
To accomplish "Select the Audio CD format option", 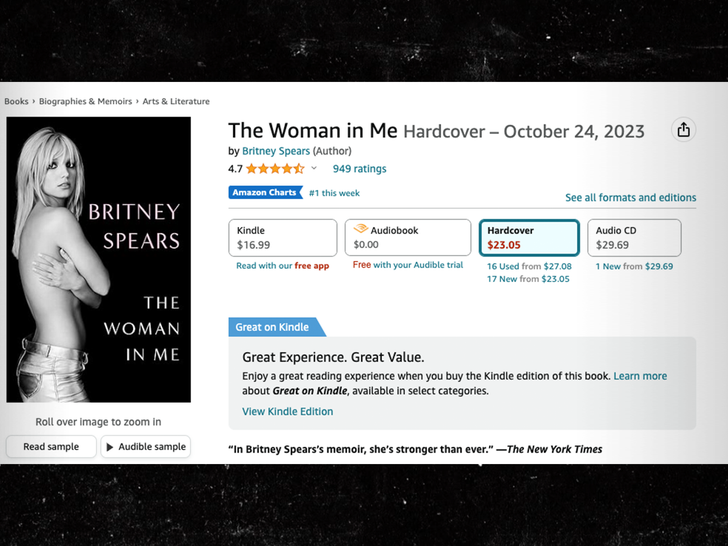I will [x=633, y=238].
